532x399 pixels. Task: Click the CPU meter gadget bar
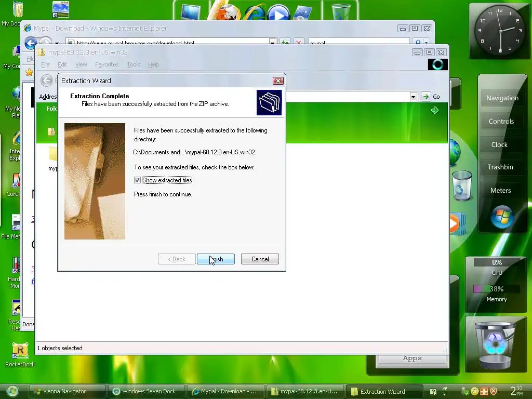pos(497,262)
